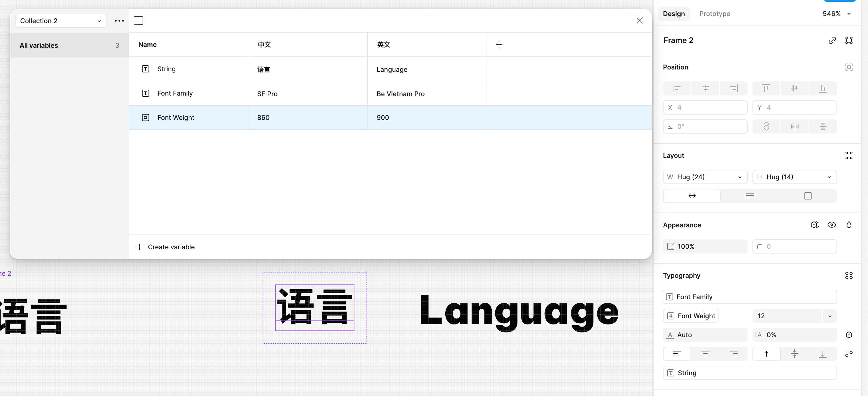Viewport: 868px width, 396px height.
Task: Copy link to Frame 2 selection
Action: [832, 40]
